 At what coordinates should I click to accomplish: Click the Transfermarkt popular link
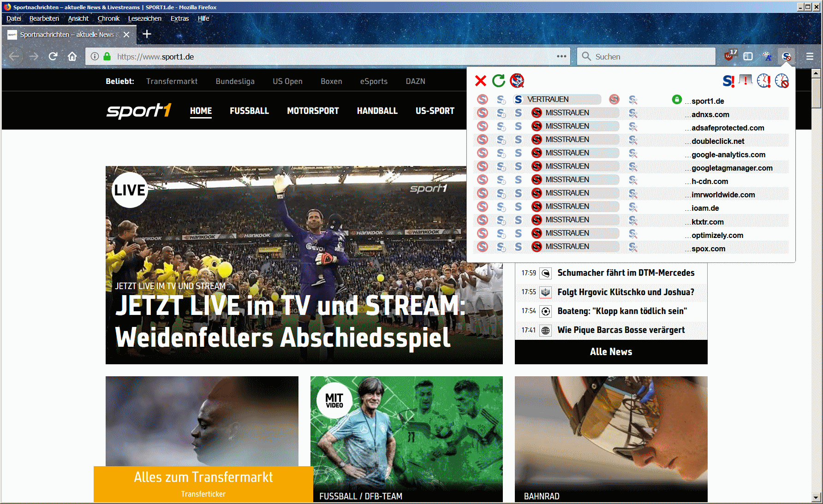pyautogui.click(x=172, y=81)
